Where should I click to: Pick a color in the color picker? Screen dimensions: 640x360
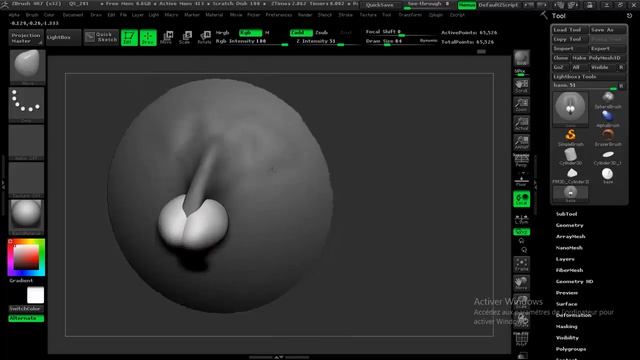pyautogui.click(x=27, y=258)
